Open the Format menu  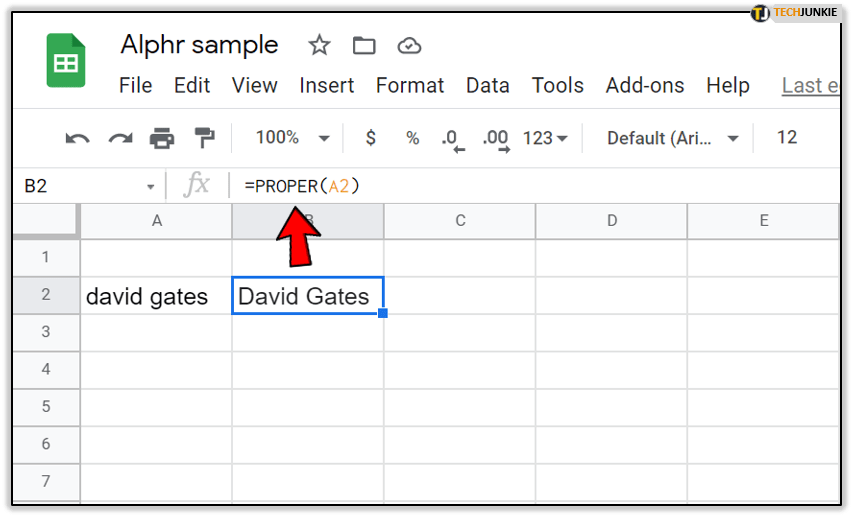[410, 85]
